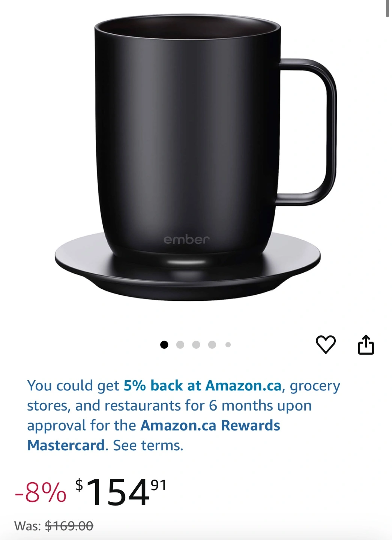The image size is (392, 540).
Task: Click the mug's handle in the photo
Action: pyautogui.click(x=308, y=131)
